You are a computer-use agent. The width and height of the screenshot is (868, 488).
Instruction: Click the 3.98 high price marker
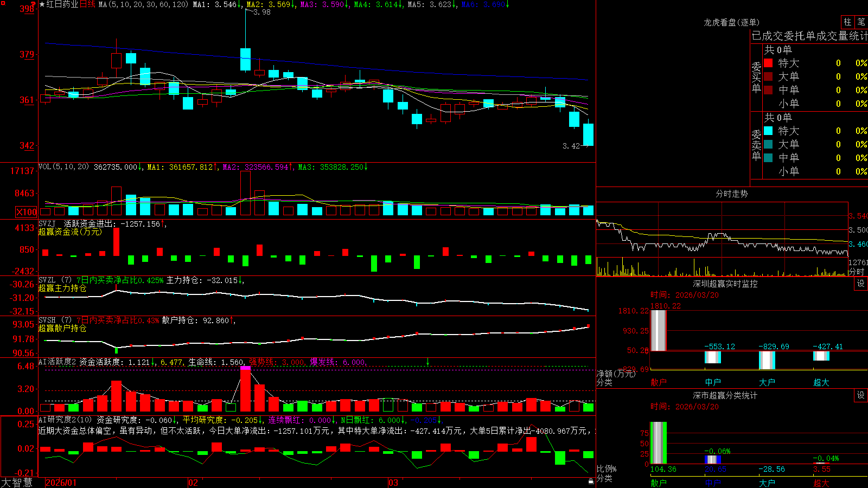point(261,12)
